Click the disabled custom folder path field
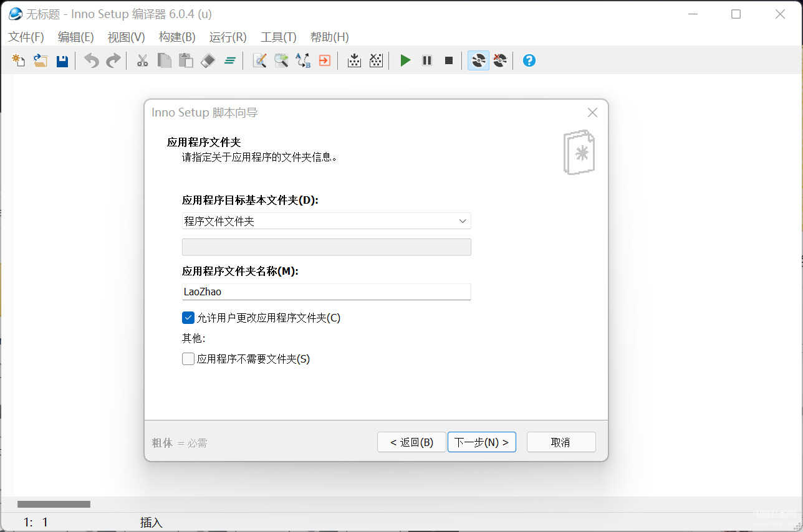Viewport: 803px width, 532px height. coord(326,247)
